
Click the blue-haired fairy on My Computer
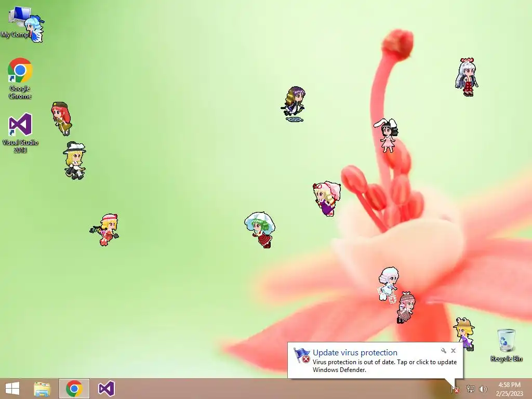pos(35,29)
